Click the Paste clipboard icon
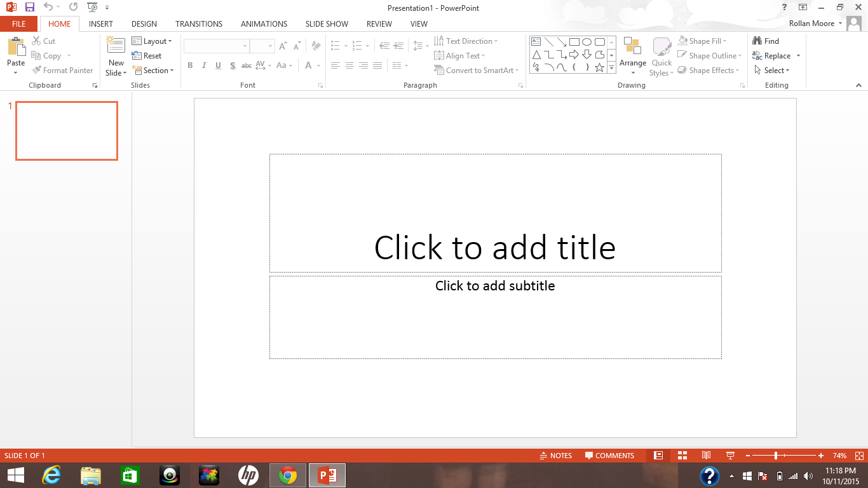 coord(16,47)
